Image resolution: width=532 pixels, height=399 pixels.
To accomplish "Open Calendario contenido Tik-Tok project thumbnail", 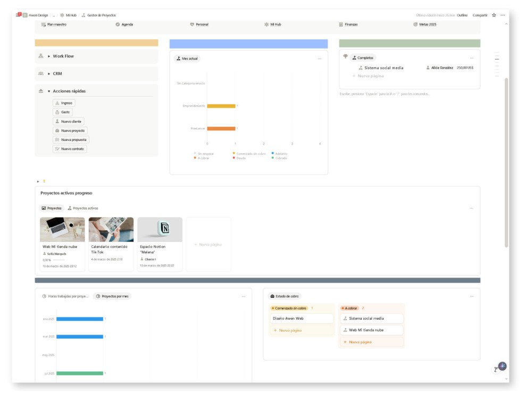I will tap(111, 230).
